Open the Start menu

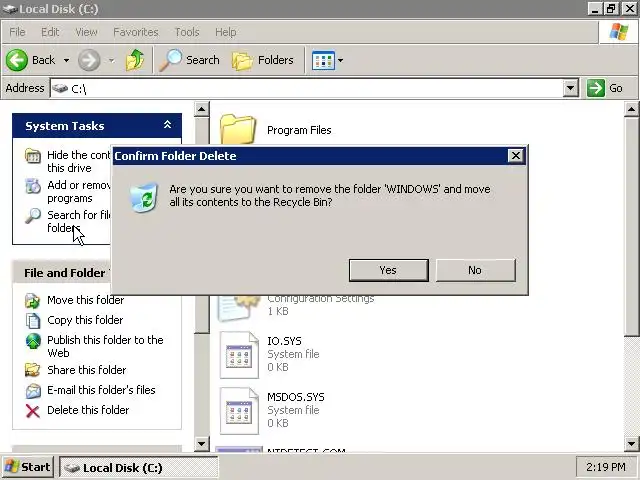click(28, 467)
